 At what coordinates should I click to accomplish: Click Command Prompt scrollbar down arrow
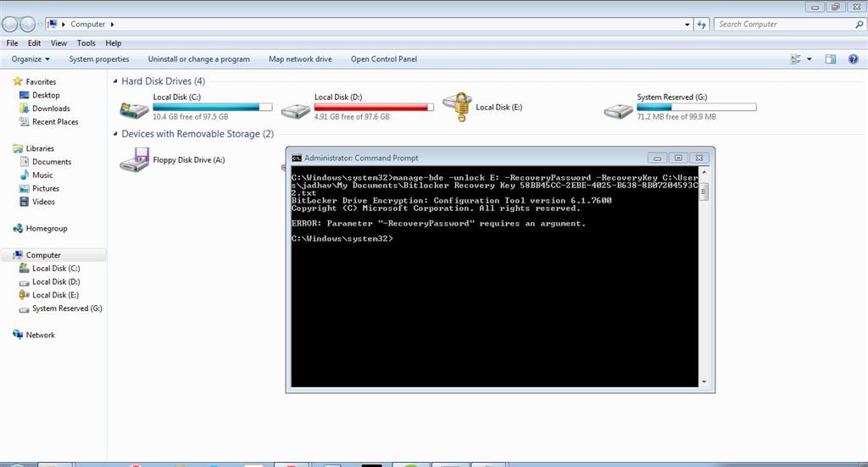704,381
